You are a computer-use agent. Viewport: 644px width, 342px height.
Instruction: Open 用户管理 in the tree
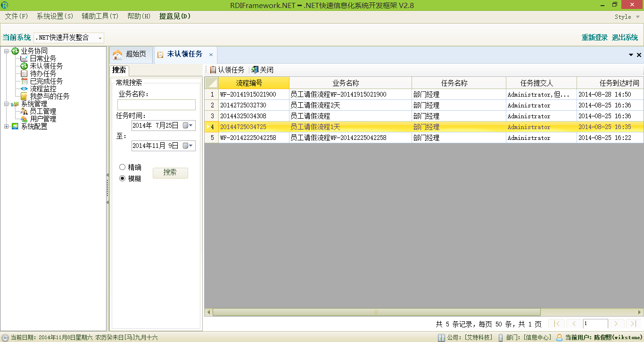[42, 119]
